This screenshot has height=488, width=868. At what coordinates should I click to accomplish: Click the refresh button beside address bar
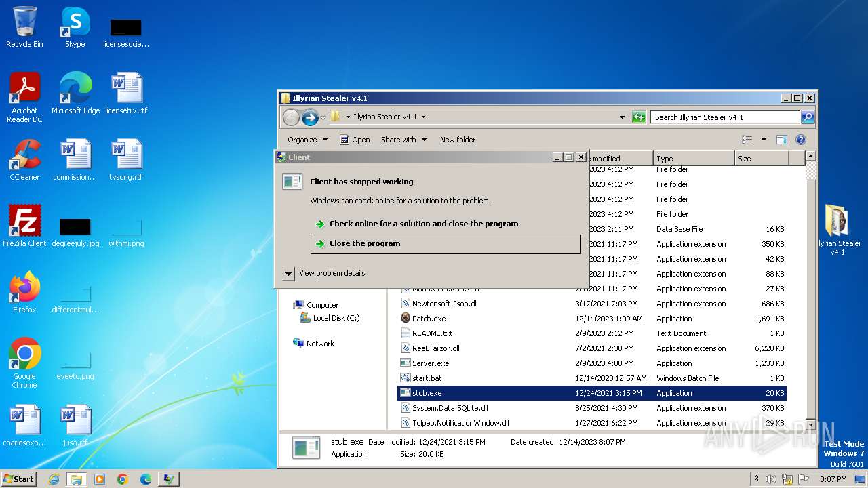click(x=639, y=117)
